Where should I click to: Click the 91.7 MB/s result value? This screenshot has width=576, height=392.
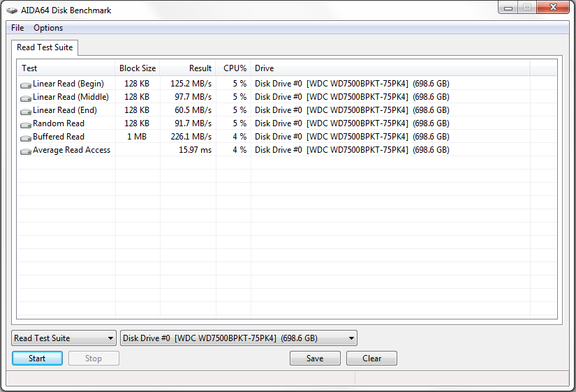pos(193,123)
